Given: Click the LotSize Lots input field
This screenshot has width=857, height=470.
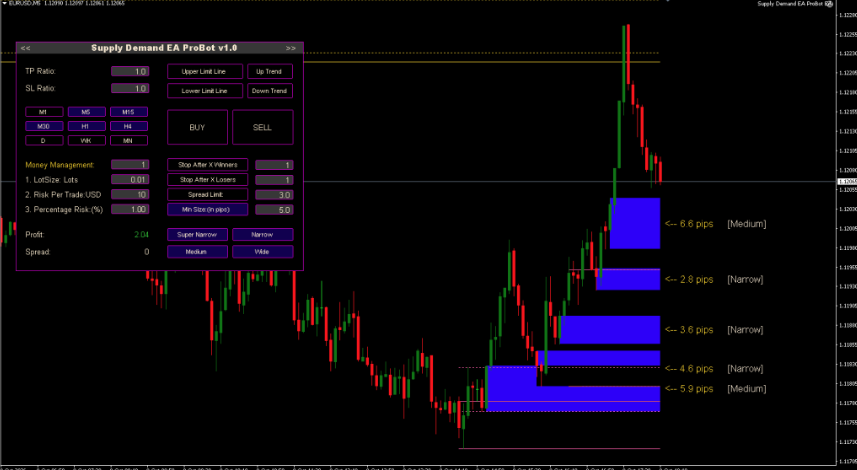Looking at the screenshot, I should point(130,179).
